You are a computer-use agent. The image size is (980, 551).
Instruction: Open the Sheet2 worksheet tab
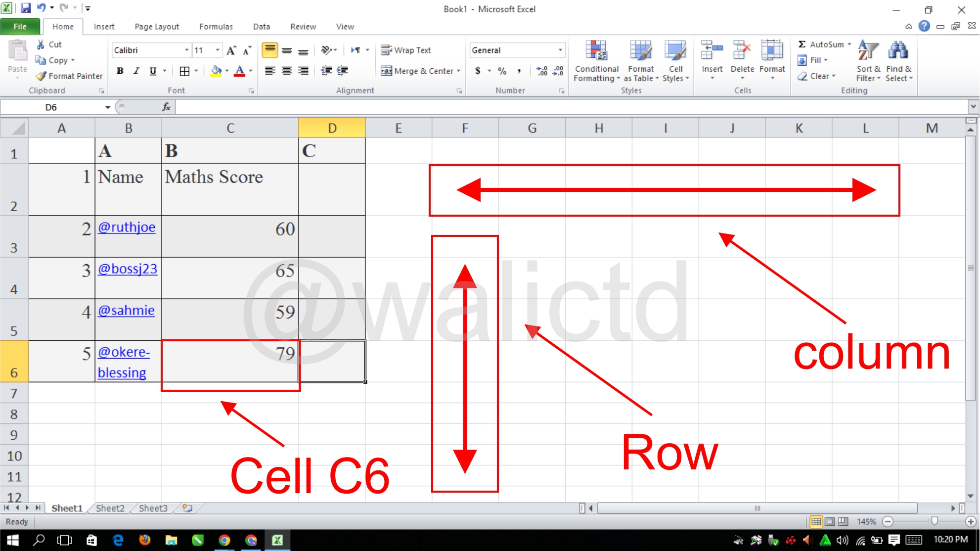click(110, 508)
